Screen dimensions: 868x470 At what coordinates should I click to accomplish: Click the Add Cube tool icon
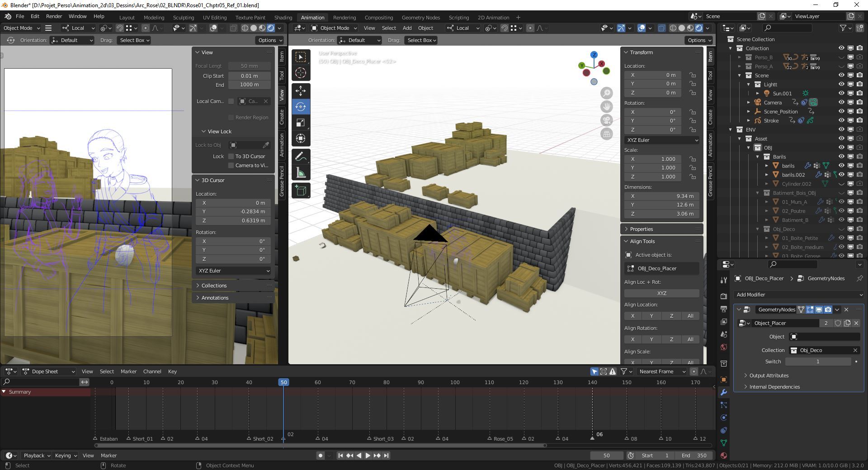[x=301, y=190]
